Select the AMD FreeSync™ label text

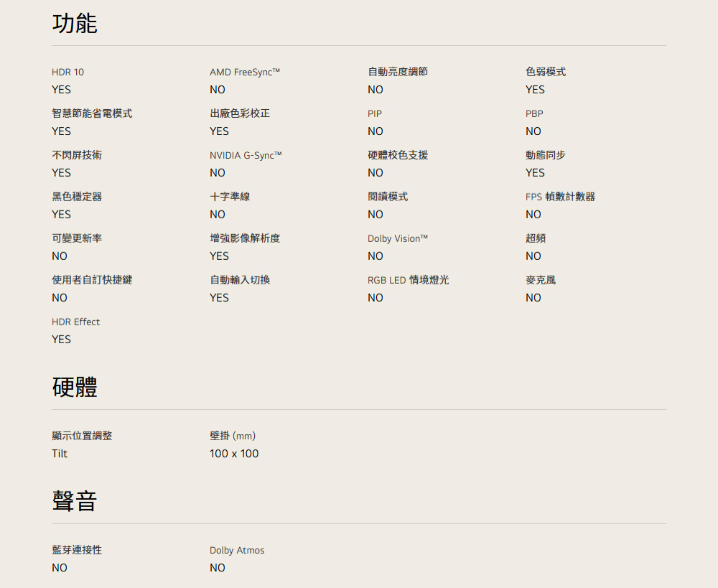[245, 72]
